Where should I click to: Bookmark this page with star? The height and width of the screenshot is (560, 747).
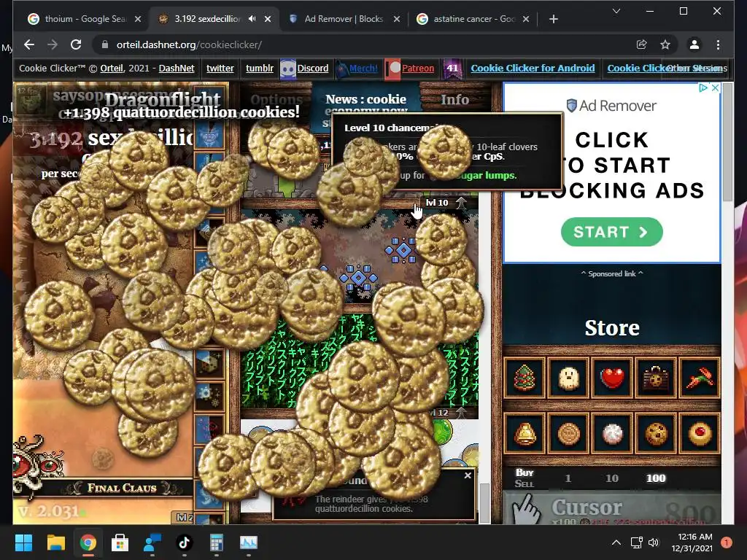pos(665,44)
